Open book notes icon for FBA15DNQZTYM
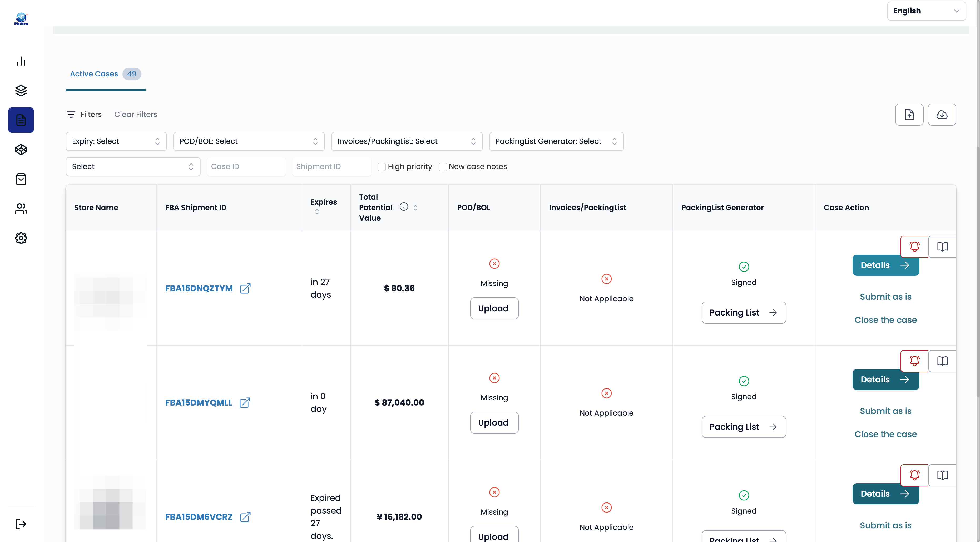This screenshot has height=542, width=980. click(942, 247)
